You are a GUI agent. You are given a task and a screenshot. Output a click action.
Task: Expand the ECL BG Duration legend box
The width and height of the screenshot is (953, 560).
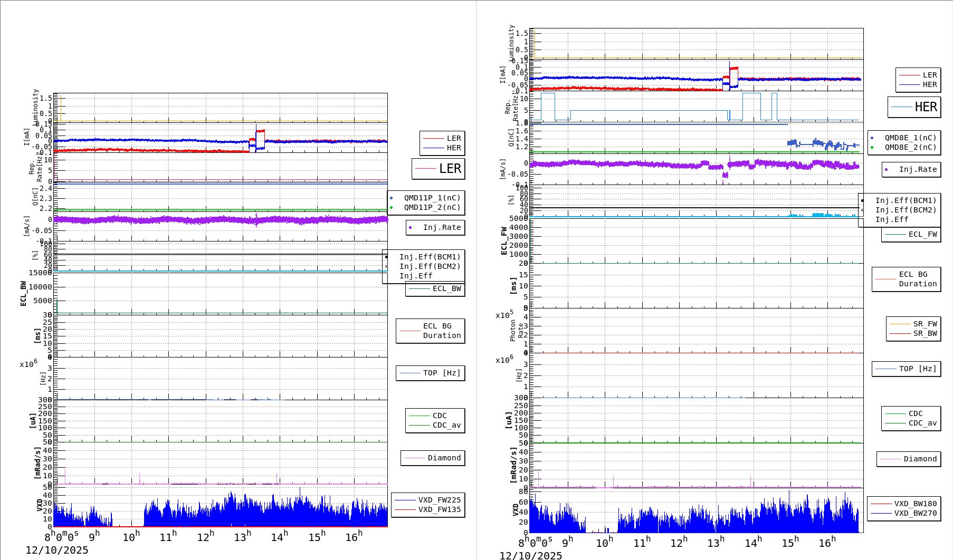(430, 331)
